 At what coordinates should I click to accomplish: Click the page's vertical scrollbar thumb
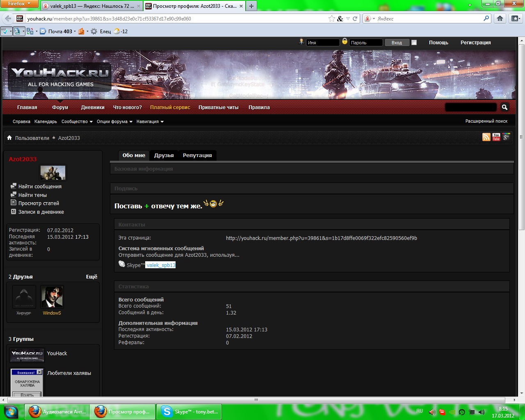[x=522, y=135]
